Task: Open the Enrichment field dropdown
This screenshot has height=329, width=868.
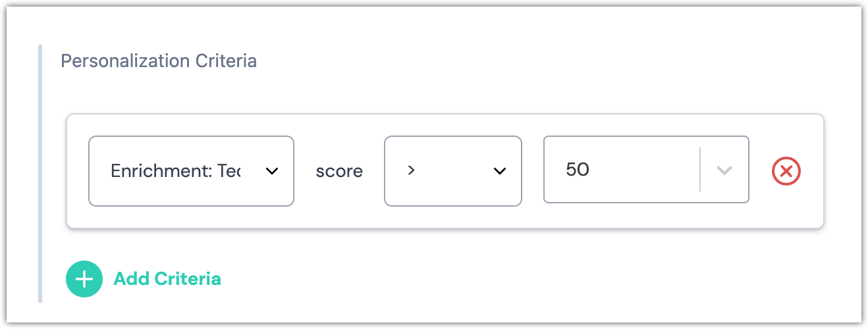Action: (x=191, y=171)
